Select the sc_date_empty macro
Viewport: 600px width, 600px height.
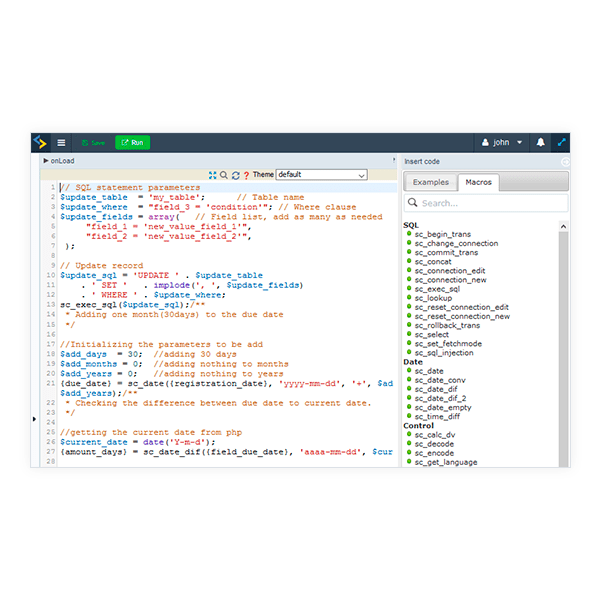coord(443,408)
